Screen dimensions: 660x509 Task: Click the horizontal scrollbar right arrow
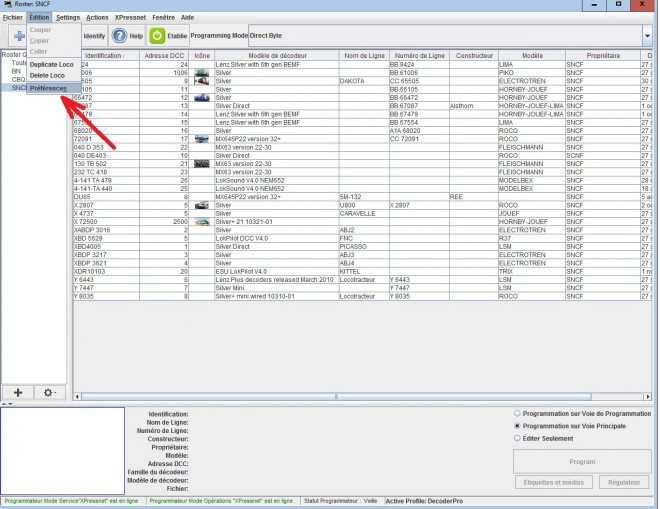[x=648, y=397]
